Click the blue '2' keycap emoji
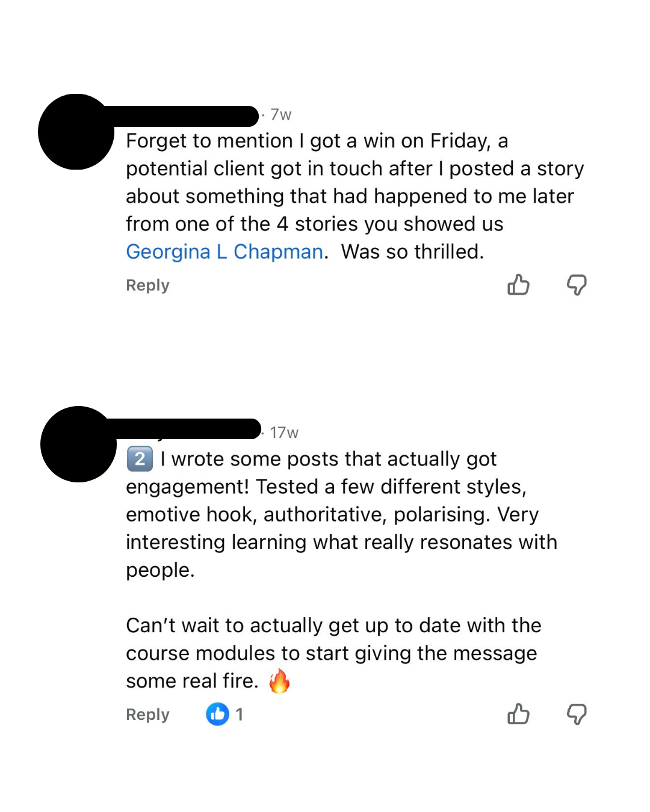Image resolution: width=650 pixels, height=812 pixels. tap(139, 458)
